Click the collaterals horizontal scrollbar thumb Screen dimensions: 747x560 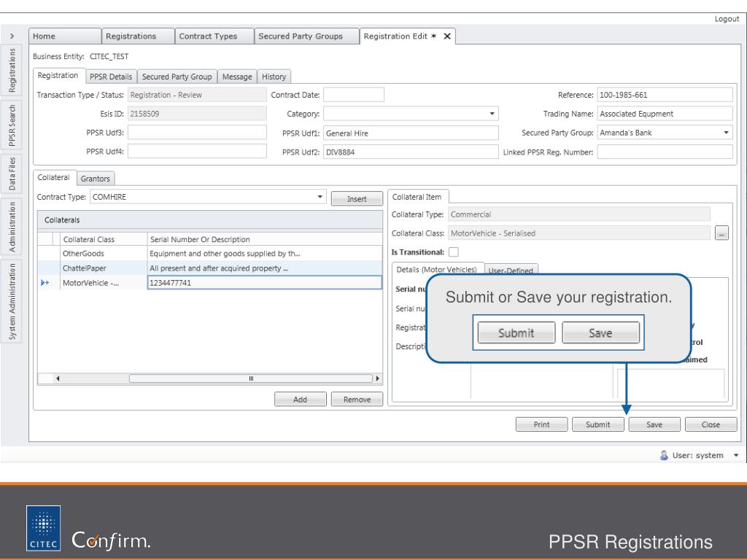pos(251,378)
